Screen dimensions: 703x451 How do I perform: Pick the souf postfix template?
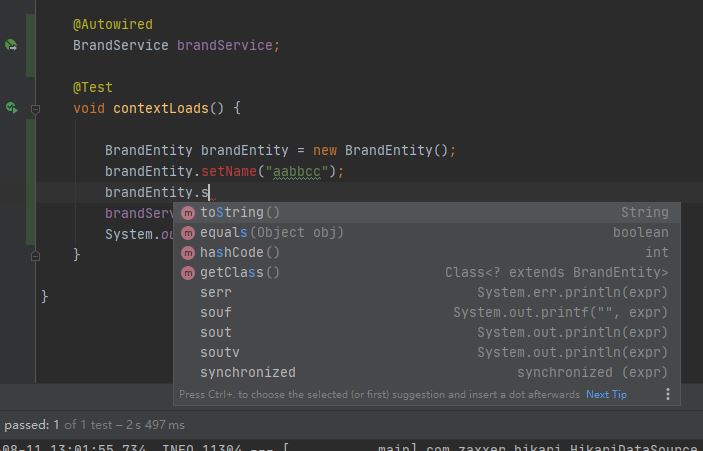[427, 312]
